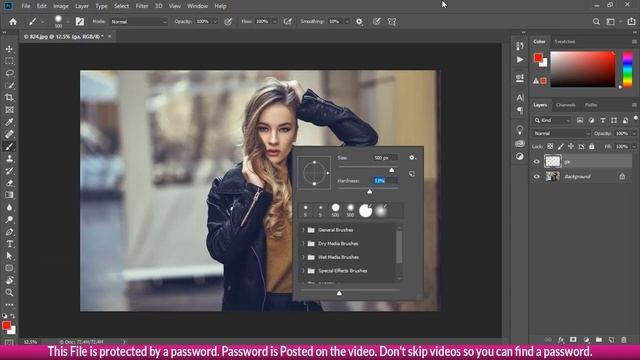Click the Home icon in options bar
Screen dimensions: 640x360
click(13, 22)
